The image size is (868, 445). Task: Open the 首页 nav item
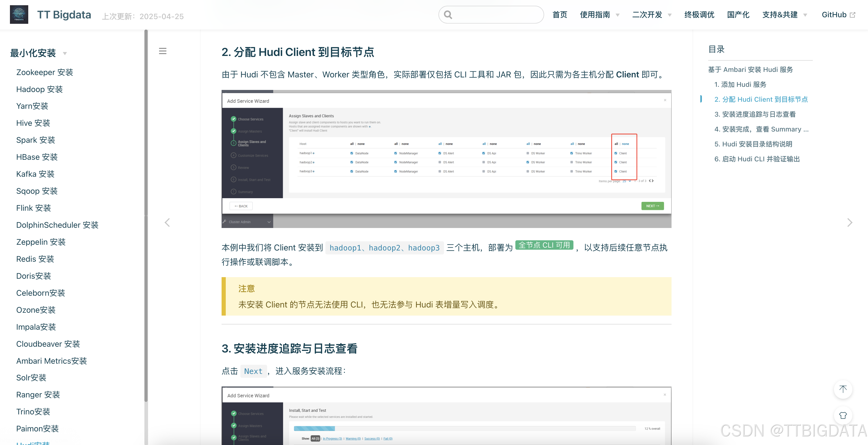[560, 15]
